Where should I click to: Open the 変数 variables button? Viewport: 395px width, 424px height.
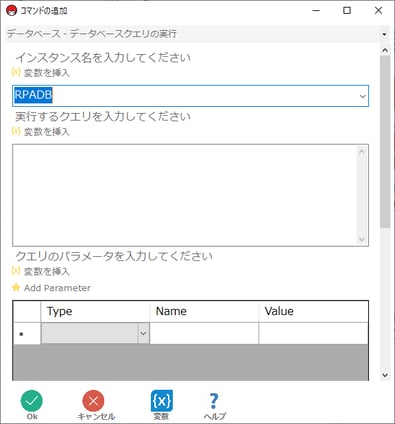coord(162,401)
